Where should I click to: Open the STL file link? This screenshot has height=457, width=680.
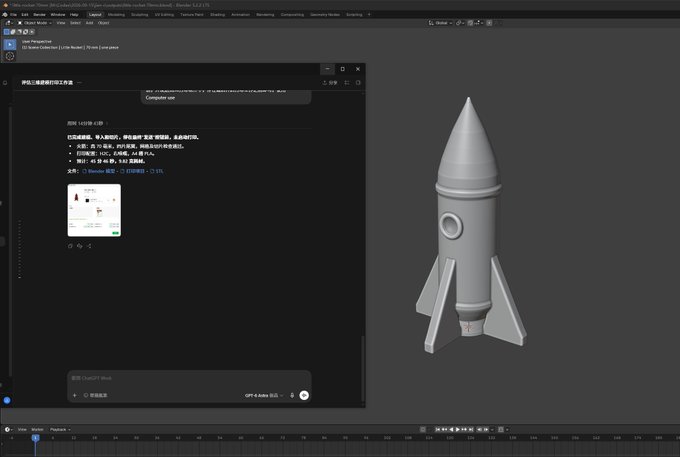(x=157, y=171)
